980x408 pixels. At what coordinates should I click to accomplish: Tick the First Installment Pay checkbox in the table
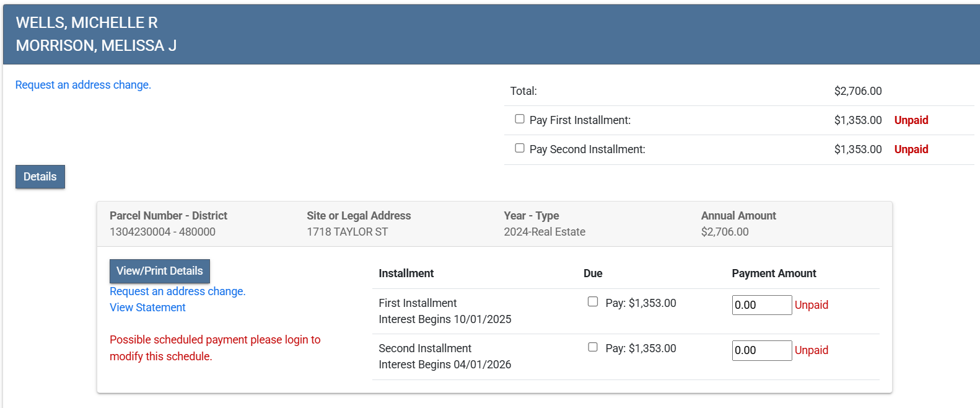(593, 302)
